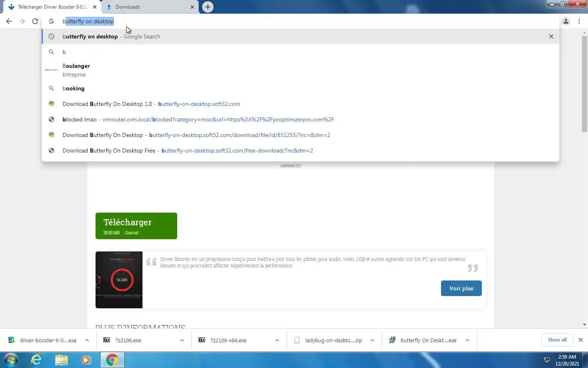Open Download Butterfly On Desktop 1.0 suggestion

[x=301, y=104]
